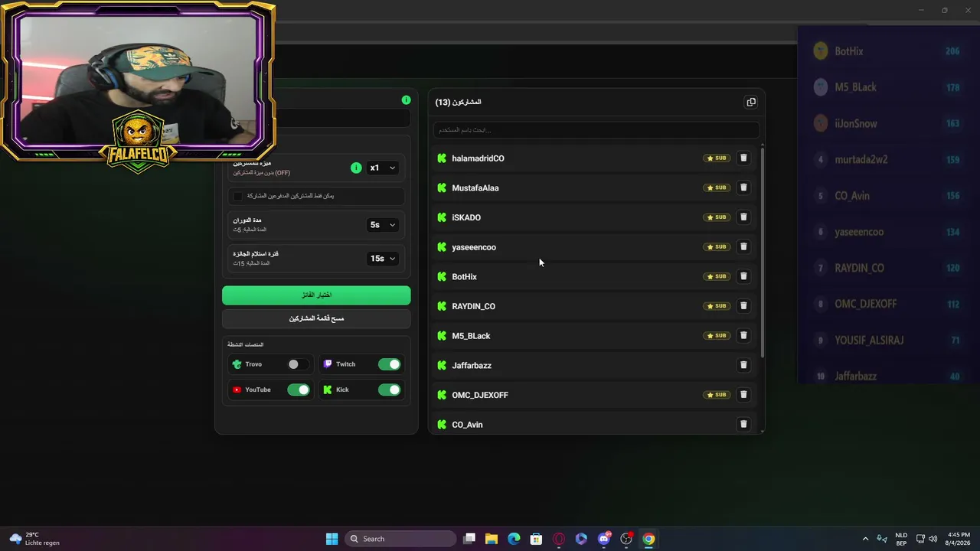Image resolution: width=980 pixels, height=551 pixels.
Task: Click Kick platform icon beside halamadridCO
Action: [x=442, y=158]
